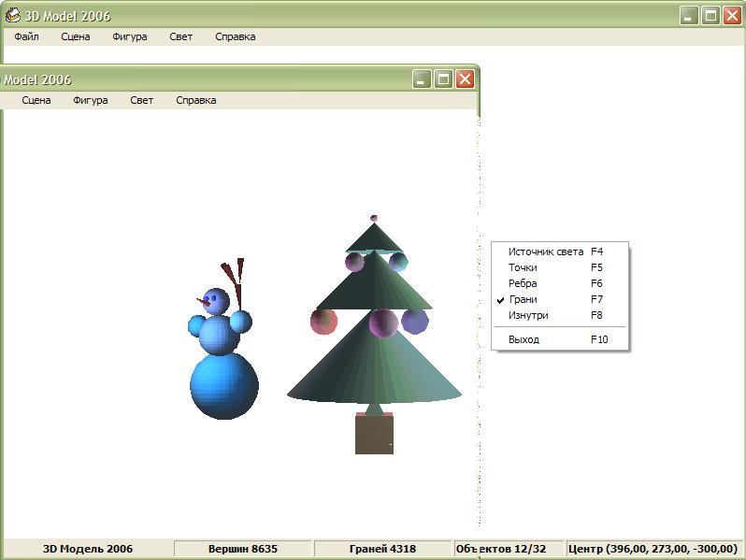The width and height of the screenshot is (746, 560).
Task: Maximize the main 3D Model 2006 window
Action: (x=710, y=16)
